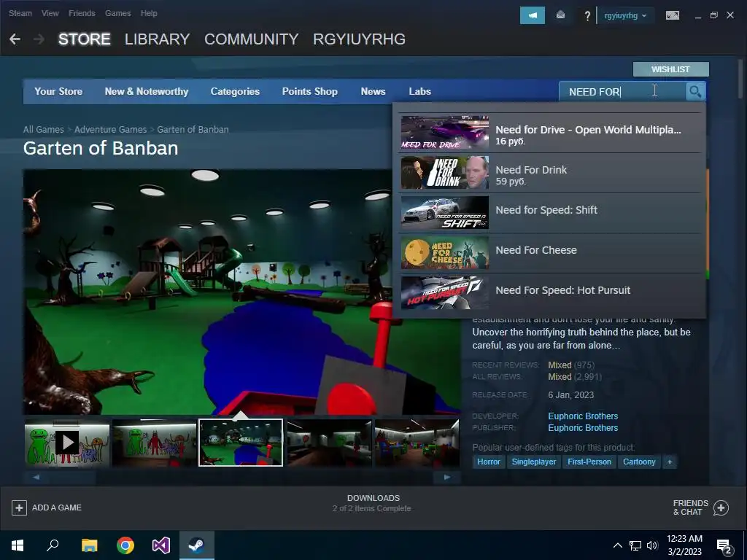
Task: Open the announcements megaphone icon
Action: click(x=532, y=15)
